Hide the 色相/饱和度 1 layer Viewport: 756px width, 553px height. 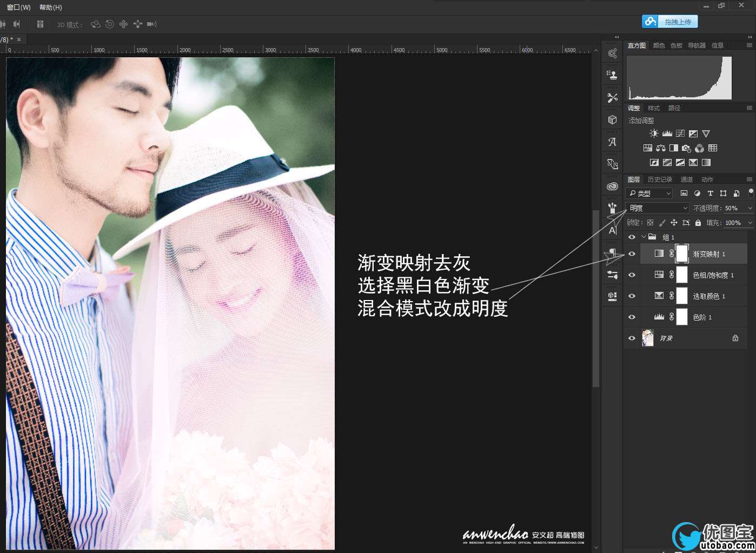click(632, 275)
